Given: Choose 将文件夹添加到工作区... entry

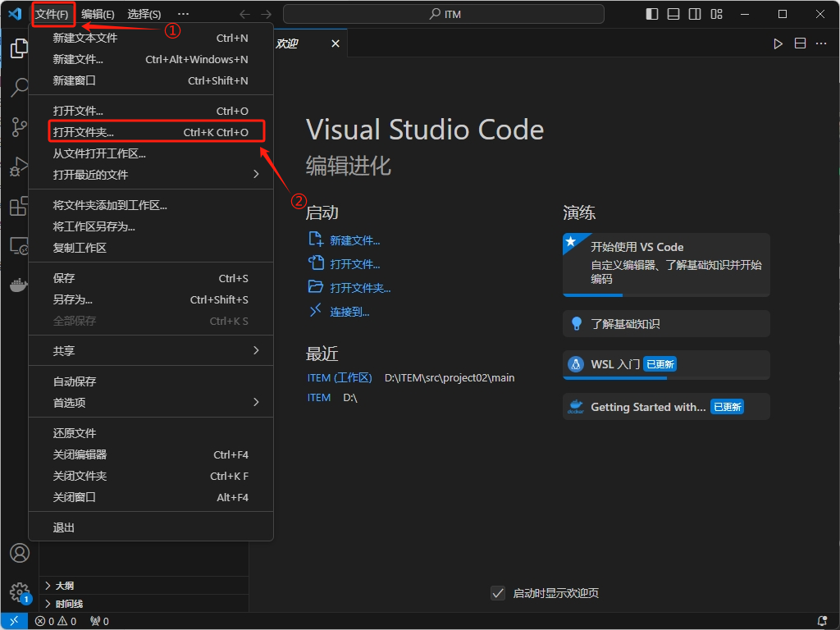Looking at the screenshot, I should pyautogui.click(x=151, y=205).
